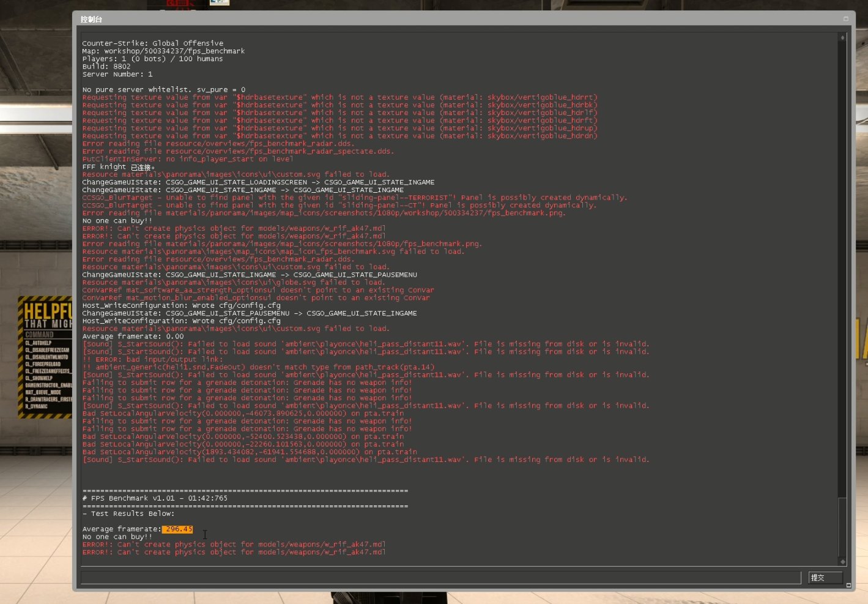Select the highlighted 296.45 framerate value
The width and height of the screenshot is (868, 604).
coord(178,529)
